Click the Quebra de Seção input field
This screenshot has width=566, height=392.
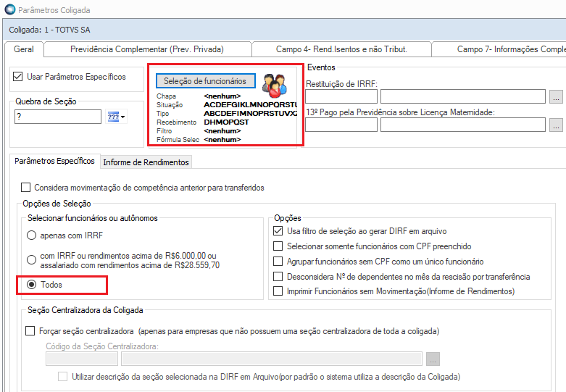click(58, 117)
